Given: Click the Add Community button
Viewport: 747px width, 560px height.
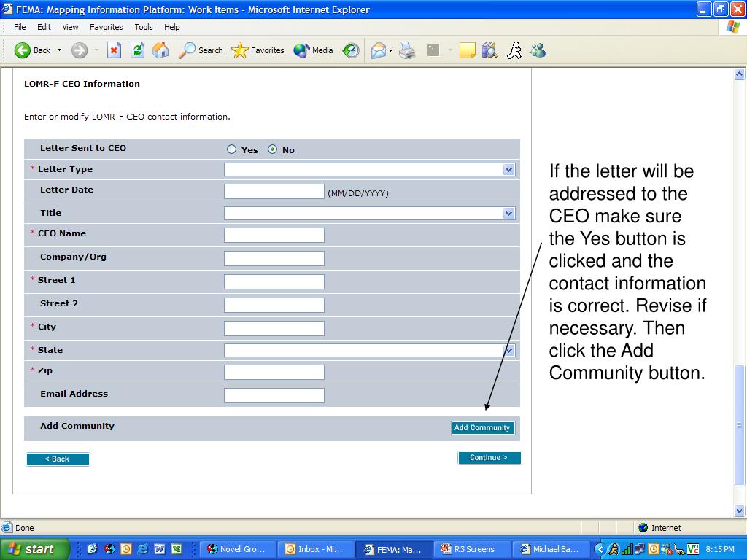Looking at the screenshot, I should click(483, 427).
